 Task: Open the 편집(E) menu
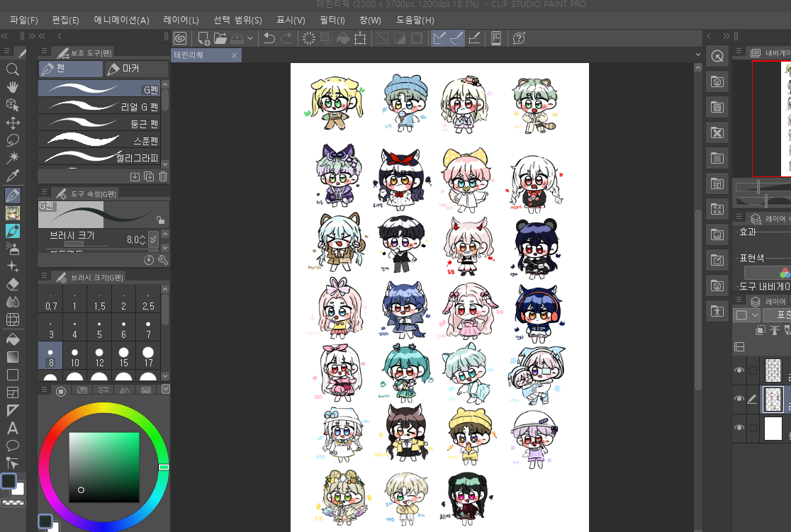tap(66, 20)
